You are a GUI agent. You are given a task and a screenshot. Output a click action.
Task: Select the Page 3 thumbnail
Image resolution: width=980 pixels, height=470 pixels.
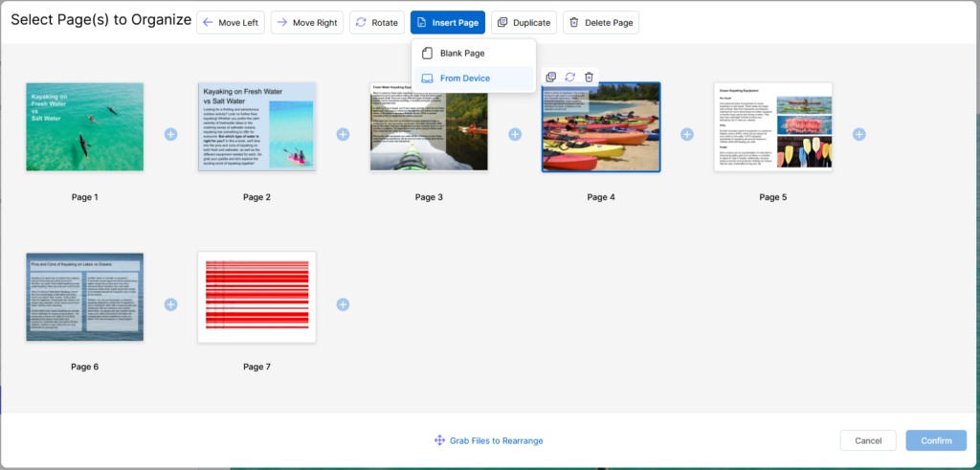[x=429, y=127]
